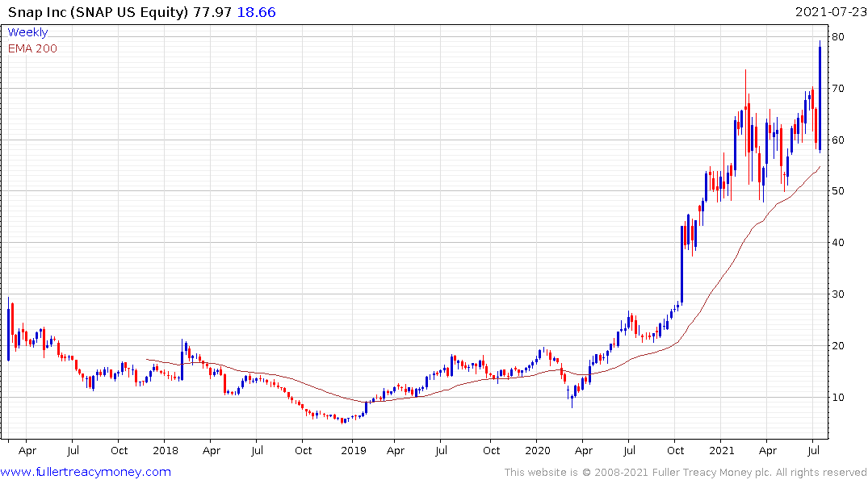Click the 50 price axis label
Image resolution: width=868 pixels, height=484 pixels.
(x=837, y=191)
